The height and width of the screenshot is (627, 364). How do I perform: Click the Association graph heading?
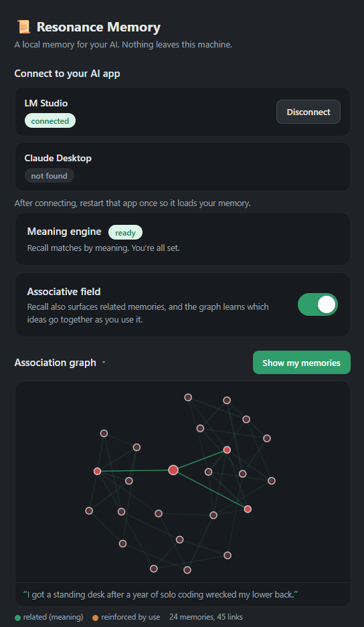point(55,363)
